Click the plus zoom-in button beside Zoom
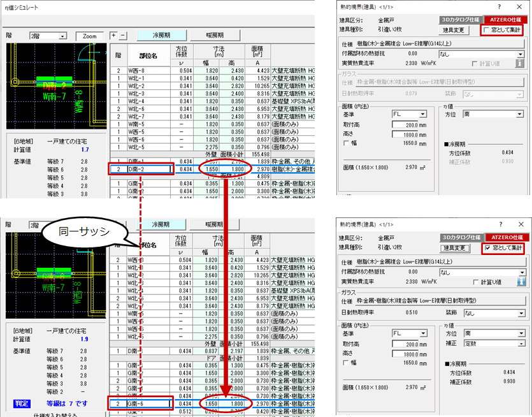The image size is (532, 417). pyautogui.click(x=113, y=36)
